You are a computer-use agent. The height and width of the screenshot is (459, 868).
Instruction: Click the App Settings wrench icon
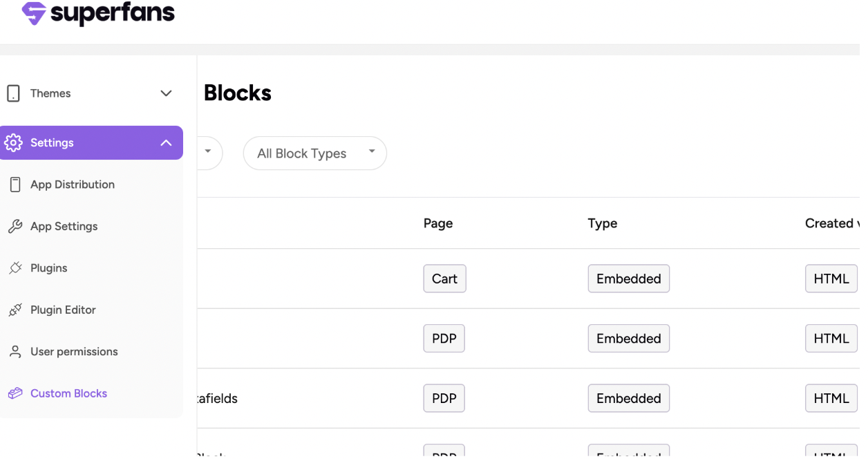point(15,227)
